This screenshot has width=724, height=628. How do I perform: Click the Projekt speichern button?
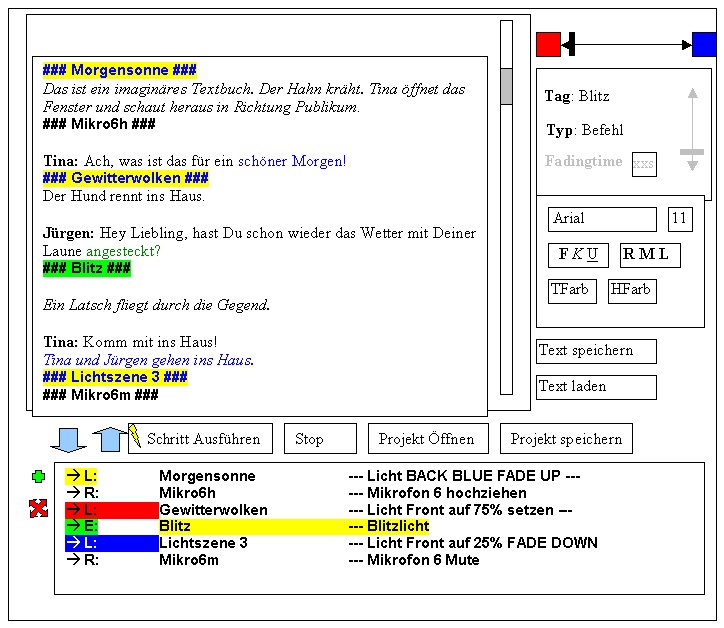tap(566, 439)
